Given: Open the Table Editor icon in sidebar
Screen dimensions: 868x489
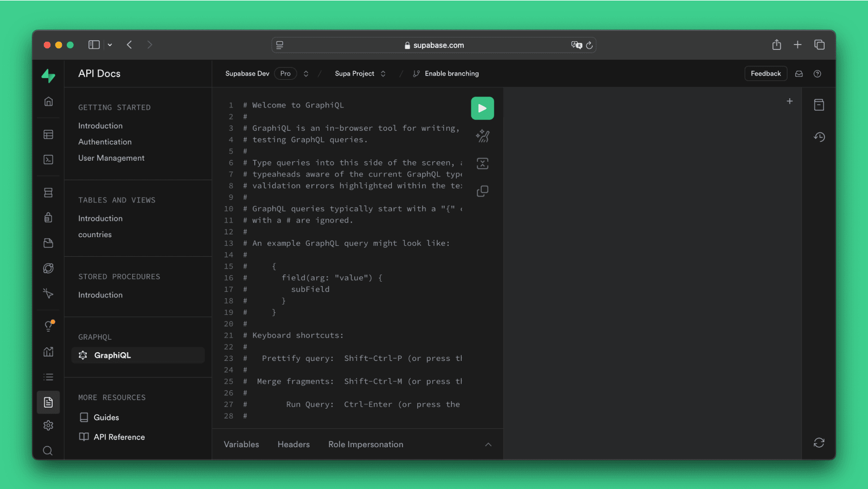Looking at the screenshot, I should pos(48,134).
